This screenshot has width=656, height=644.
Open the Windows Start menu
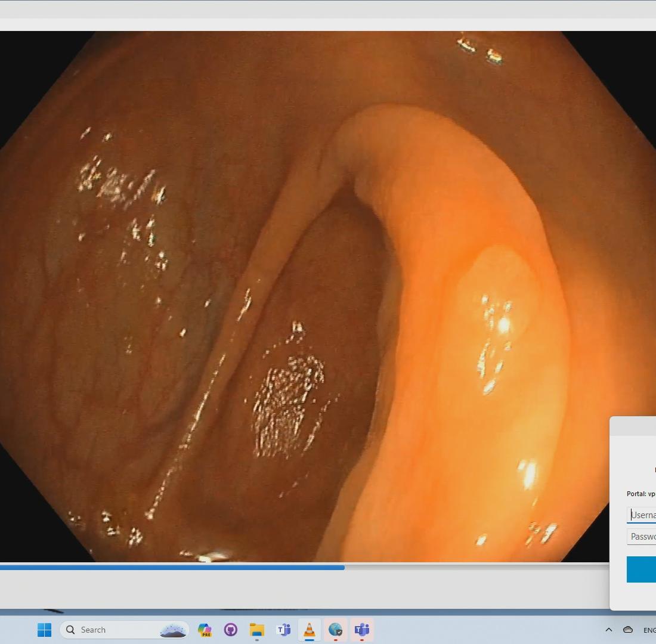tap(44, 629)
